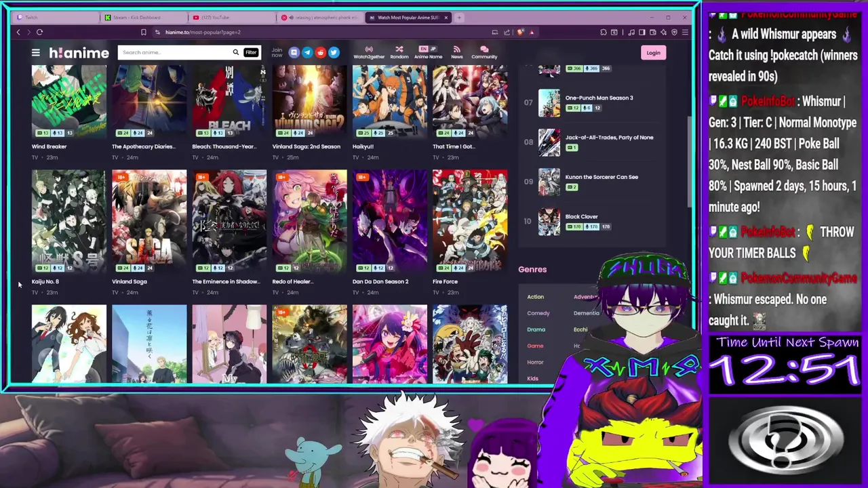Image resolution: width=868 pixels, height=488 pixels.
Task: Click the extensions puzzle icon in toolbar
Action: [x=604, y=32]
